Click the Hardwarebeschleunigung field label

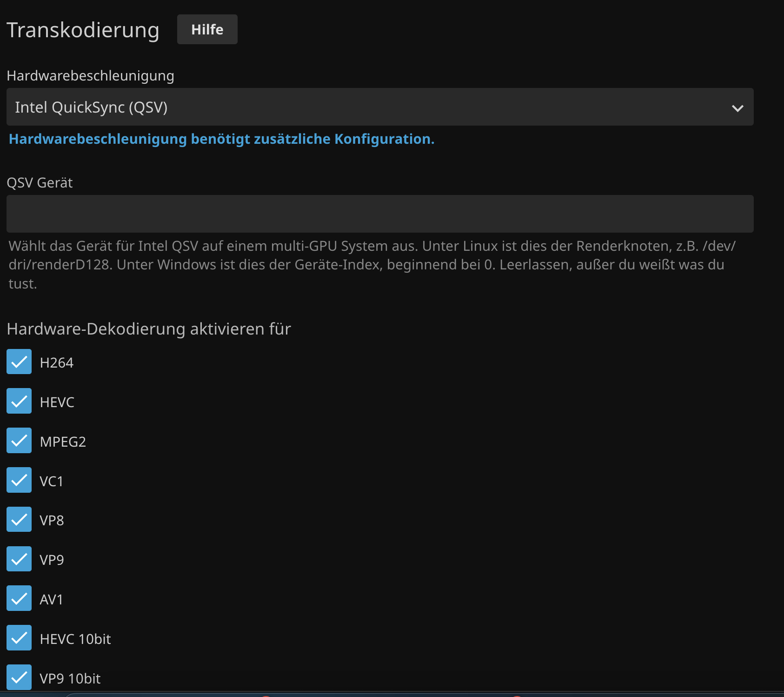tap(90, 76)
